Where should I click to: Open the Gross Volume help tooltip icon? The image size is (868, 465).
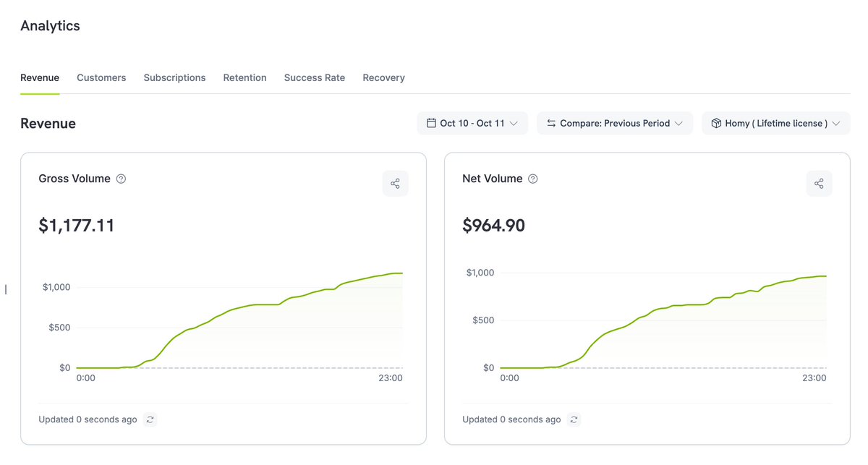pyautogui.click(x=121, y=179)
